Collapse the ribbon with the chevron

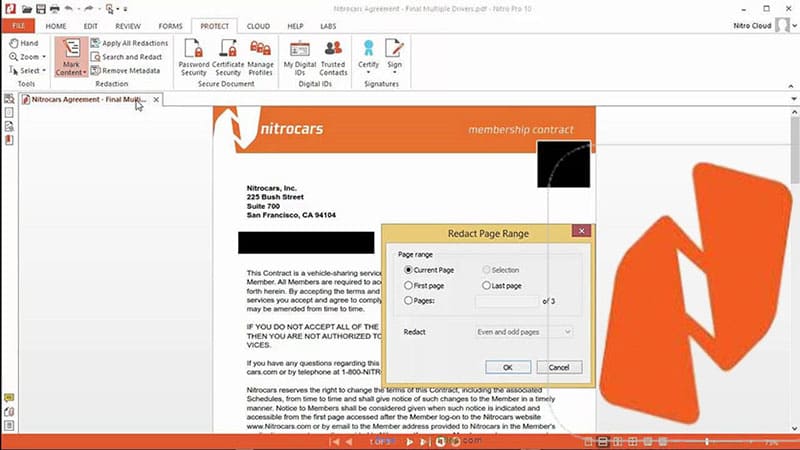(x=791, y=86)
